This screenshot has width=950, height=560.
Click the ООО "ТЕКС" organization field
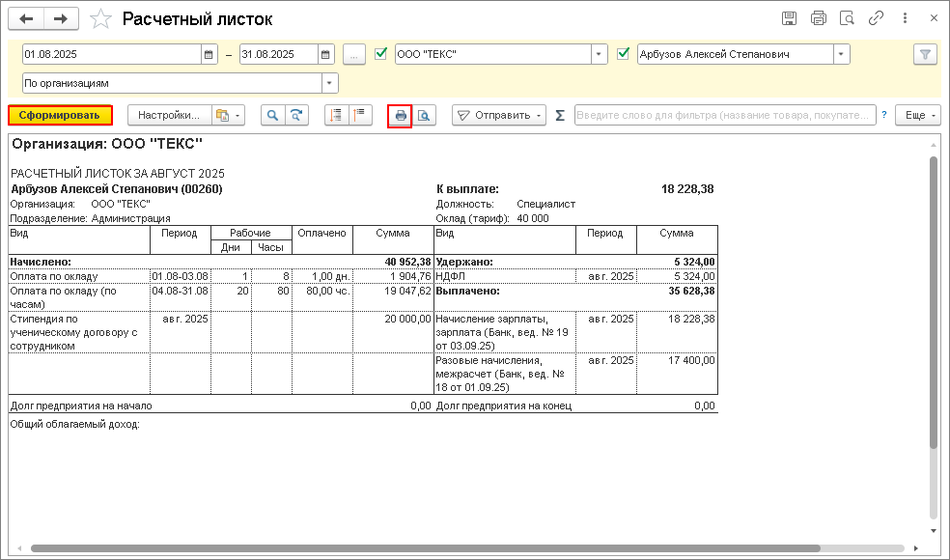[493, 54]
